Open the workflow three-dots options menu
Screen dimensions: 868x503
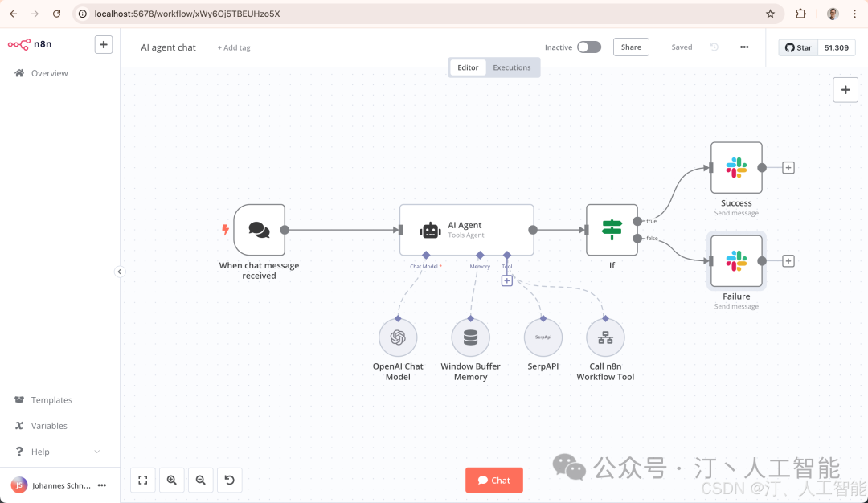pyautogui.click(x=744, y=47)
